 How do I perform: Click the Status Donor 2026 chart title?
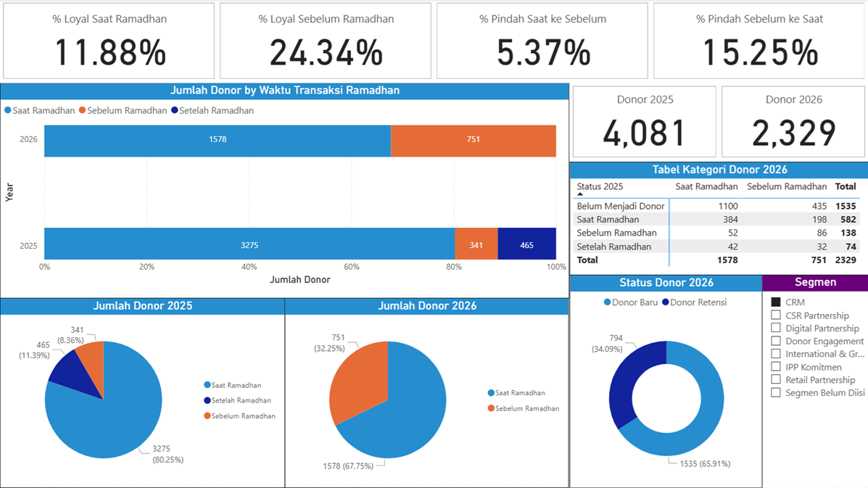(666, 283)
